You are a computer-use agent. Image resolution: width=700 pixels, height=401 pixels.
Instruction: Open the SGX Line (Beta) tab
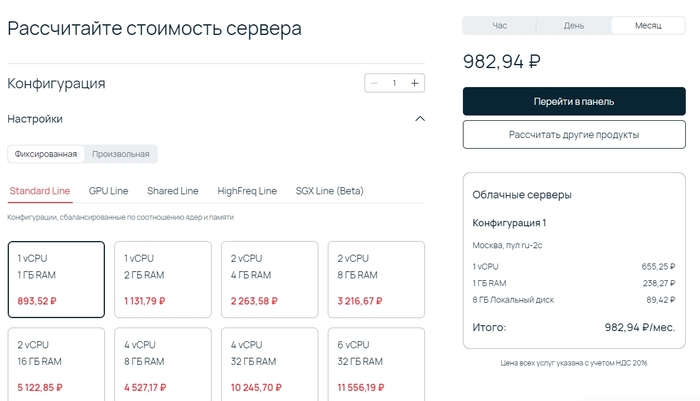tap(330, 191)
